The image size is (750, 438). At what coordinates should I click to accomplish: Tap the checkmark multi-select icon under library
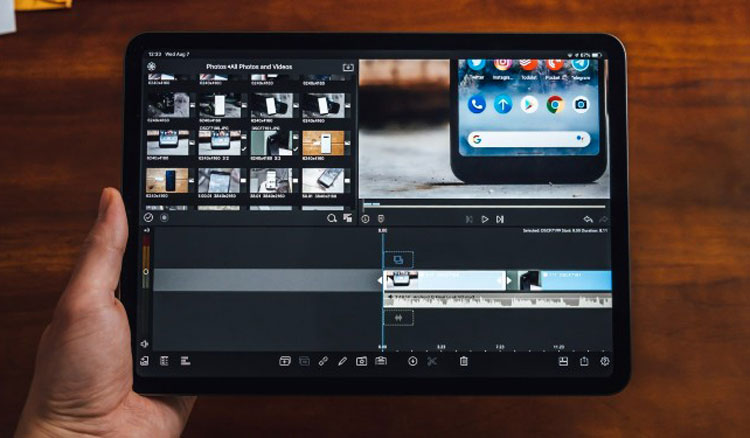tap(148, 218)
